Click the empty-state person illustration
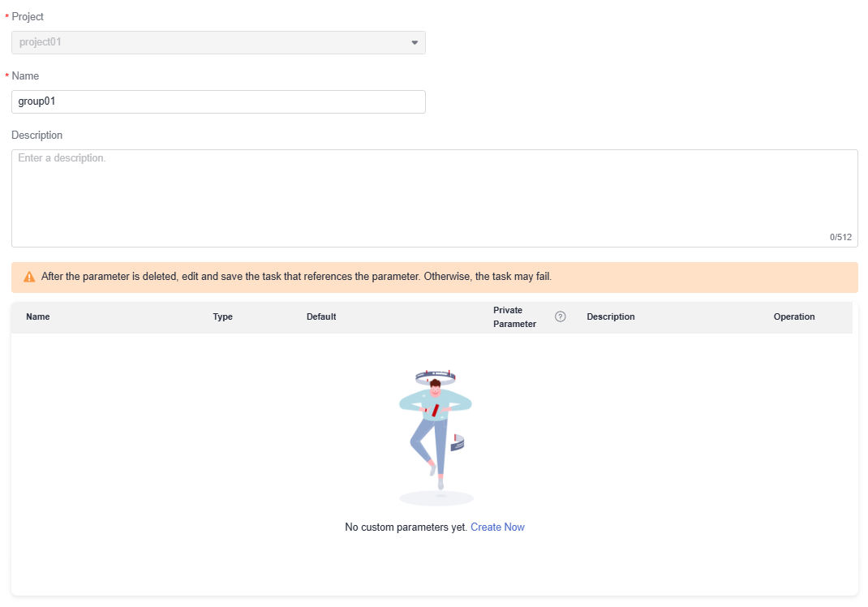868x607 pixels. point(436,434)
